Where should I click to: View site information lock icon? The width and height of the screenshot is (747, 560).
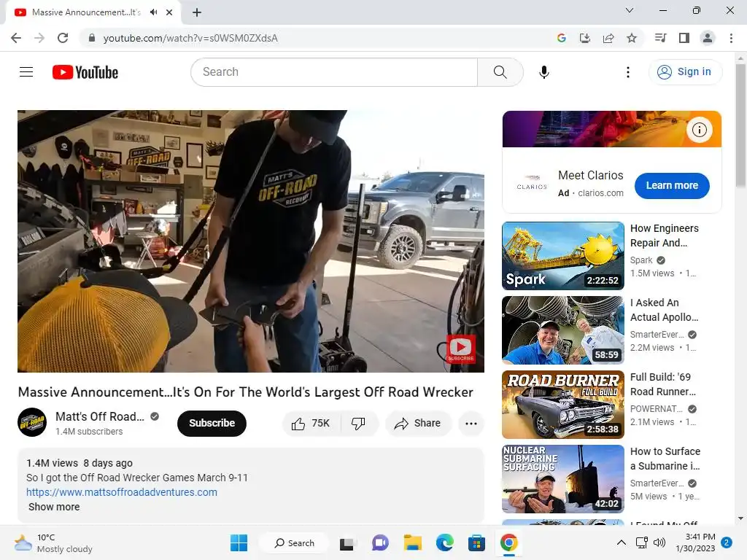pos(92,38)
